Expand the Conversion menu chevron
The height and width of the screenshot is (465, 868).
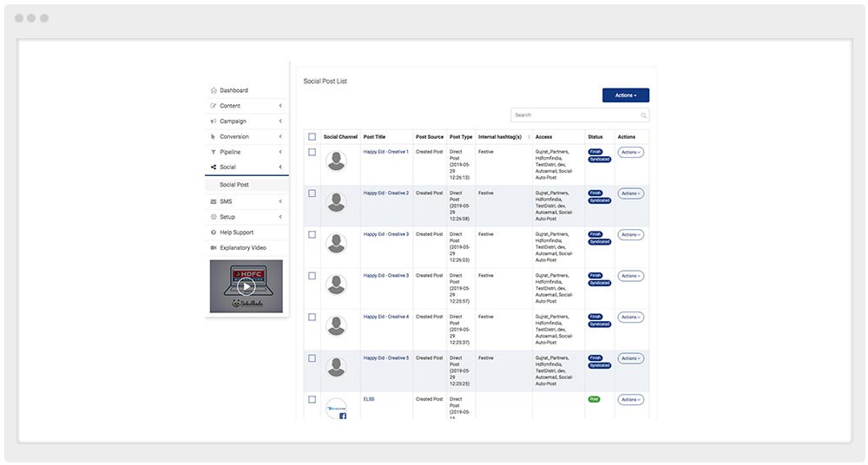click(x=280, y=137)
